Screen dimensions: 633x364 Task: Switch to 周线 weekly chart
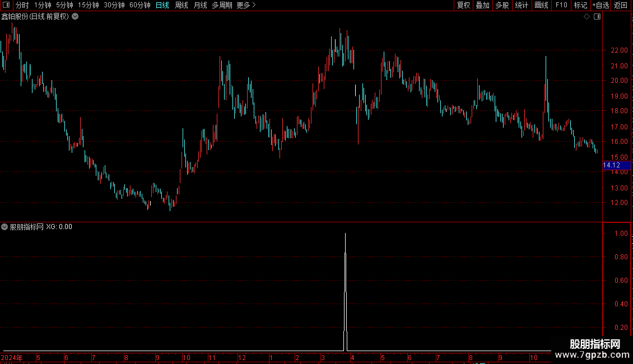coord(181,5)
